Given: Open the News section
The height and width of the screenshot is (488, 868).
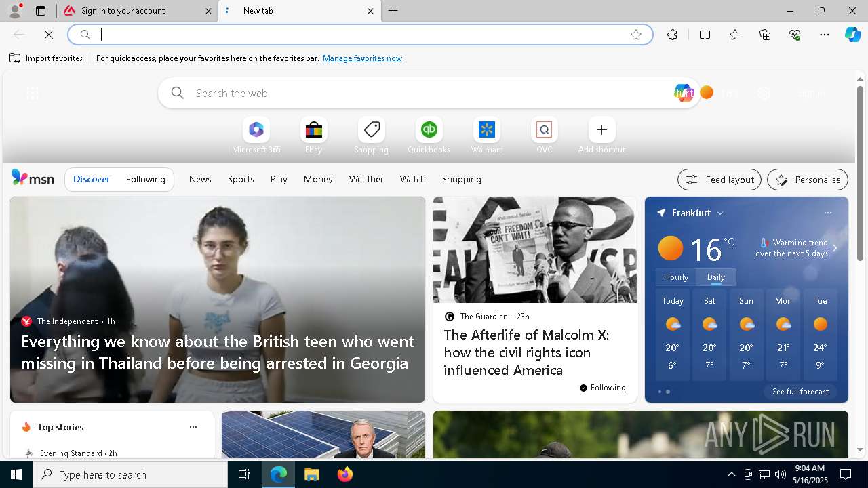Looking at the screenshot, I should tap(200, 179).
